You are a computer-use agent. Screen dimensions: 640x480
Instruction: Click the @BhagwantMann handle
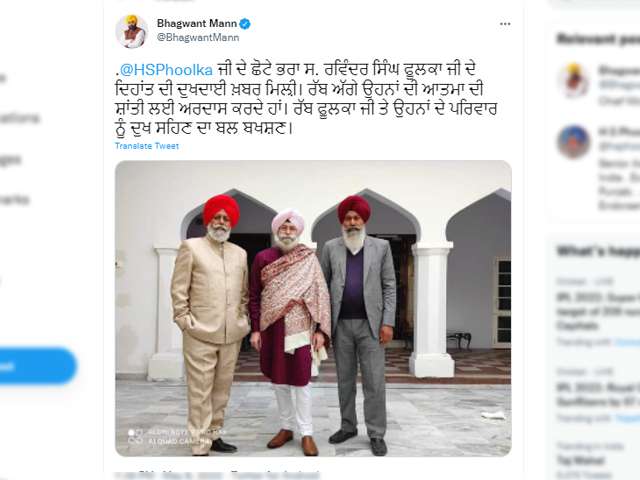click(198, 38)
